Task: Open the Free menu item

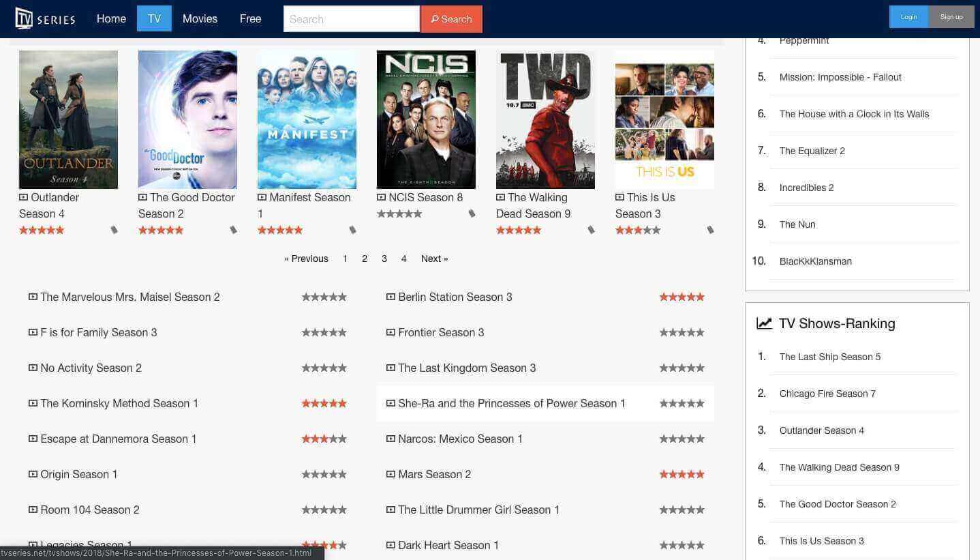Action: pyautogui.click(x=250, y=18)
